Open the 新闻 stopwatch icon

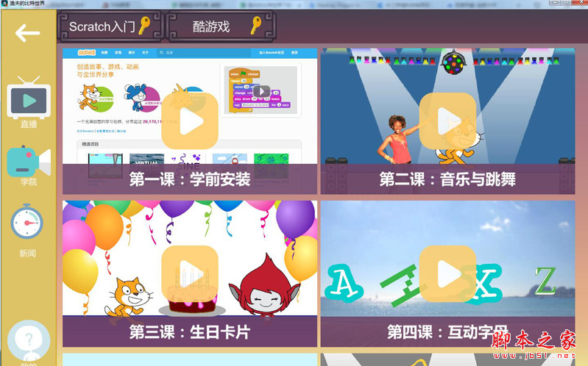tap(27, 222)
